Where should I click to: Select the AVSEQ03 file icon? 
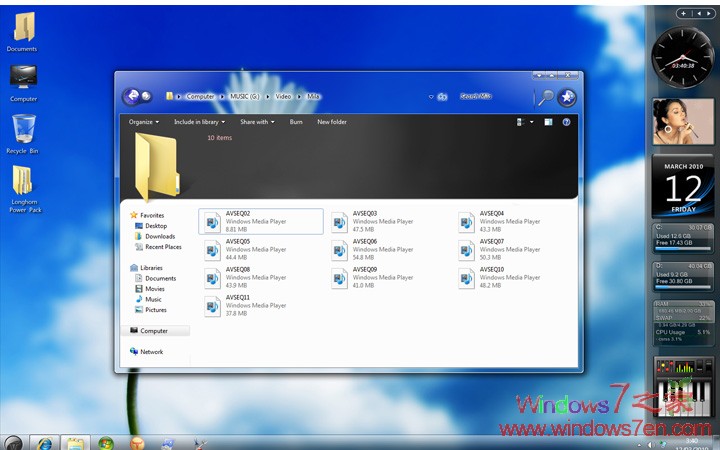point(339,222)
